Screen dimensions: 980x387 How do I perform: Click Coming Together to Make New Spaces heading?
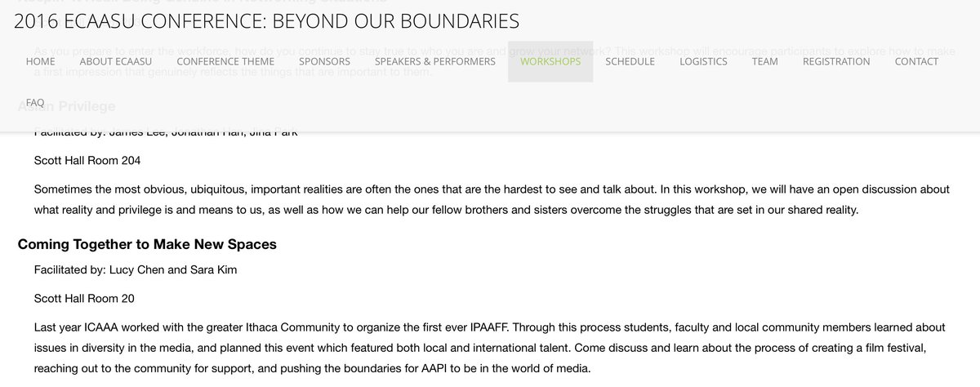tap(147, 244)
